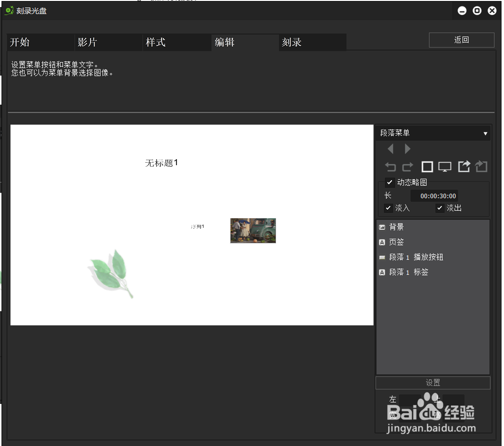Click the left navigation arrow above the toolbar

click(390, 149)
